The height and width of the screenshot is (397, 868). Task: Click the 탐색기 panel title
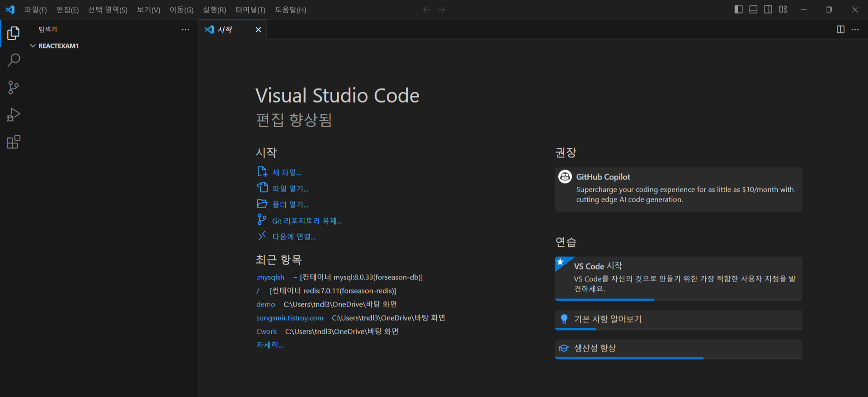point(48,29)
